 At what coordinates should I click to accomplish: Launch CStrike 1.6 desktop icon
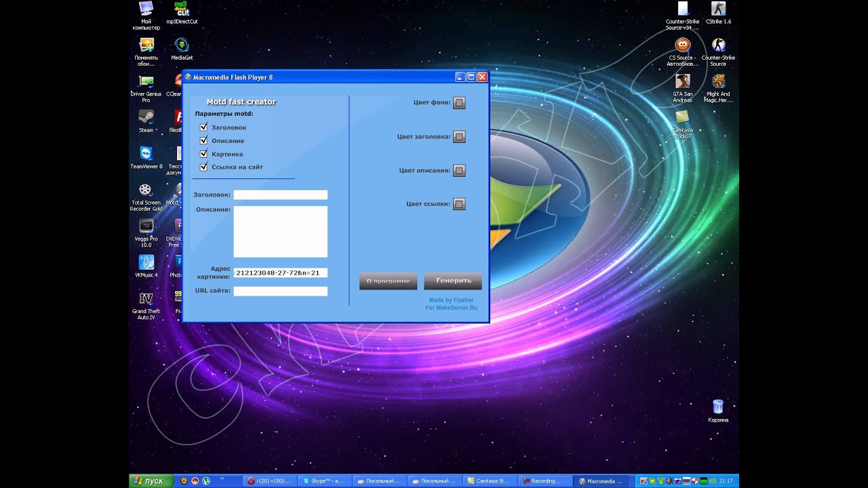point(718,13)
